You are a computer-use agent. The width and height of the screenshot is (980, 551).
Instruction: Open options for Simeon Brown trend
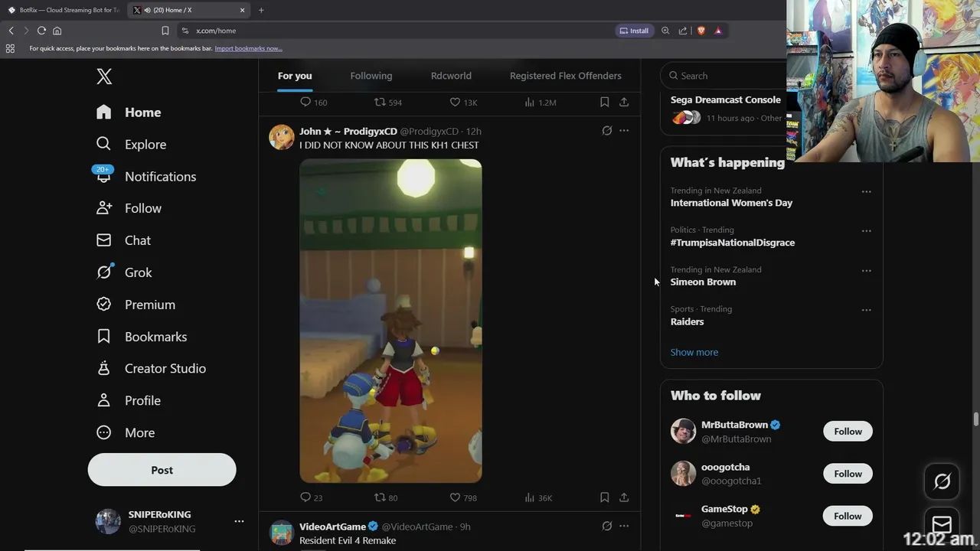866,270
